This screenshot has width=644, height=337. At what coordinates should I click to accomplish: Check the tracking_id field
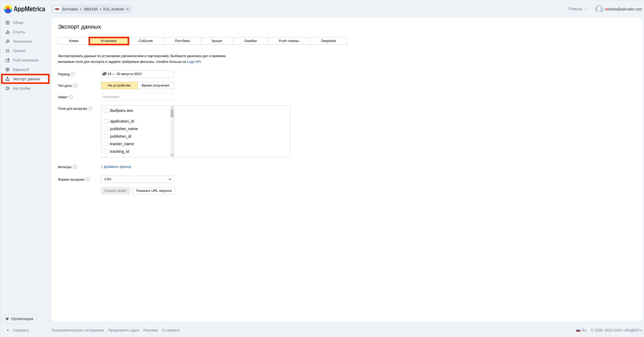pos(106,151)
